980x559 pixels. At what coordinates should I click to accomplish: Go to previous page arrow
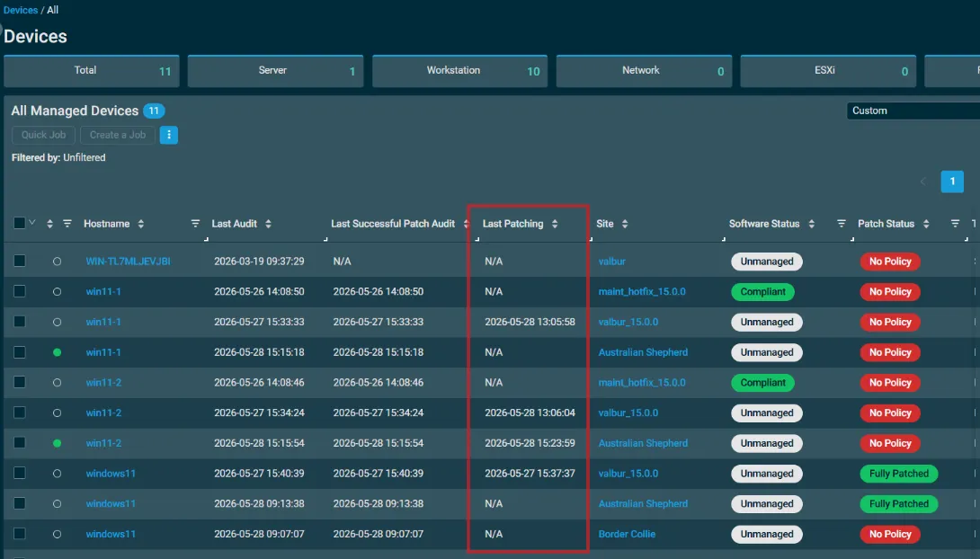point(922,182)
